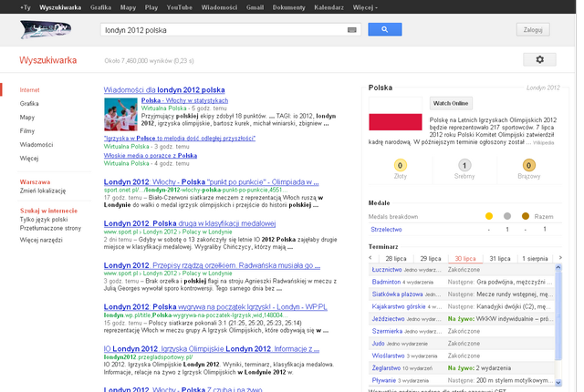Filter results by Wiadomości in sidebar
The width and height of the screenshot is (584, 392).
36,145
